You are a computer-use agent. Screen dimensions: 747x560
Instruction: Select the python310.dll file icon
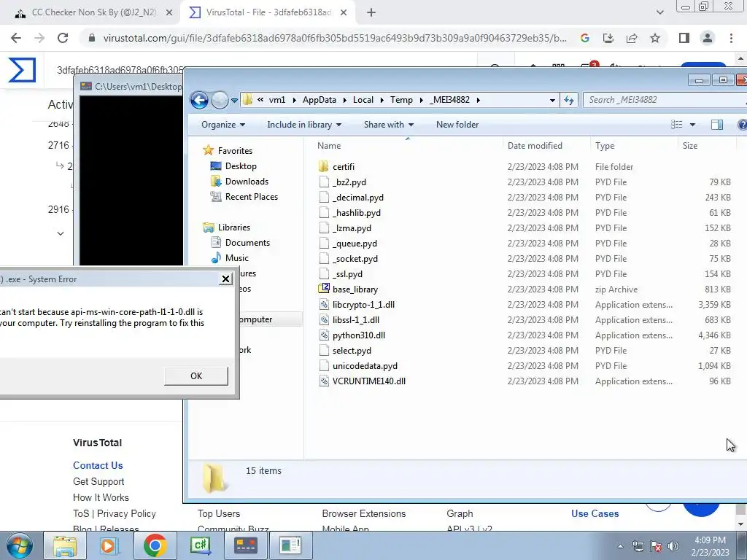[324, 335]
